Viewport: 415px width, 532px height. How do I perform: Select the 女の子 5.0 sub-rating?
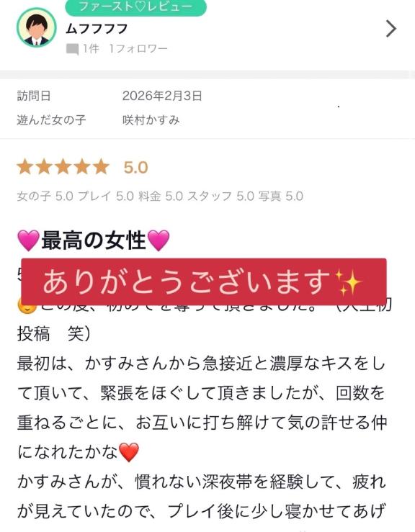click(x=45, y=196)
